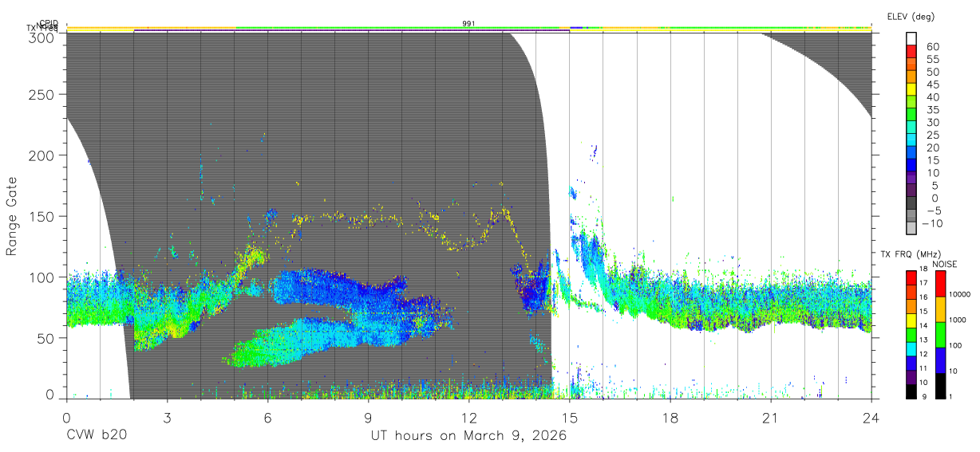The height and width of the screenshot is (452, 980).
Task: Click the cyan segment of TX FRQ color bar
Action: coord(911,348)
